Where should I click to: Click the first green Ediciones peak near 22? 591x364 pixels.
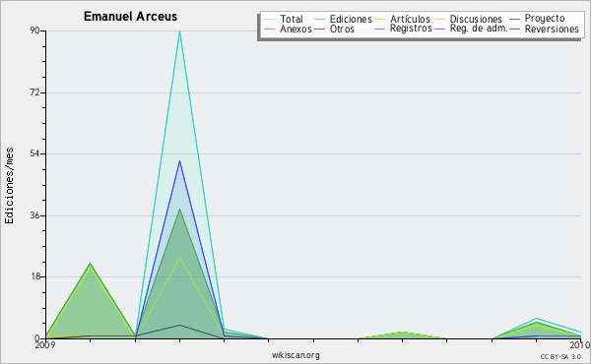click(90, 264)
